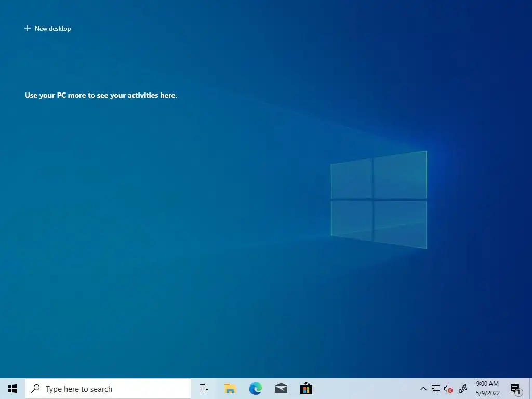Open File Explorer from the taskbar

(x=230, y=389)
